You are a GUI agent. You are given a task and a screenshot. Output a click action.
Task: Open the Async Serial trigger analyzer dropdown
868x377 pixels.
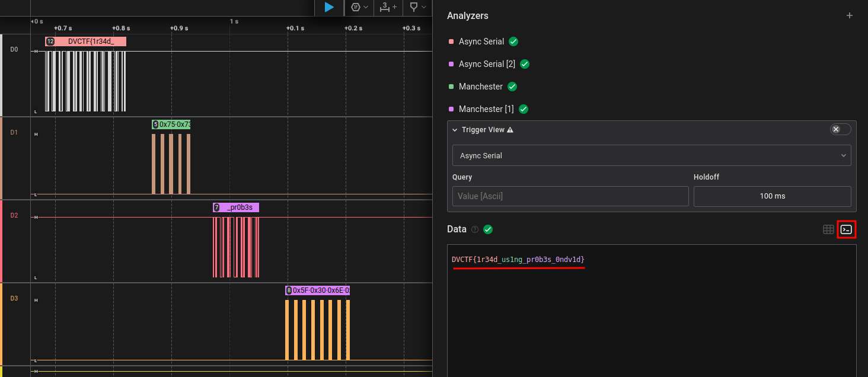pyautogui.click(x=652, y=155)
